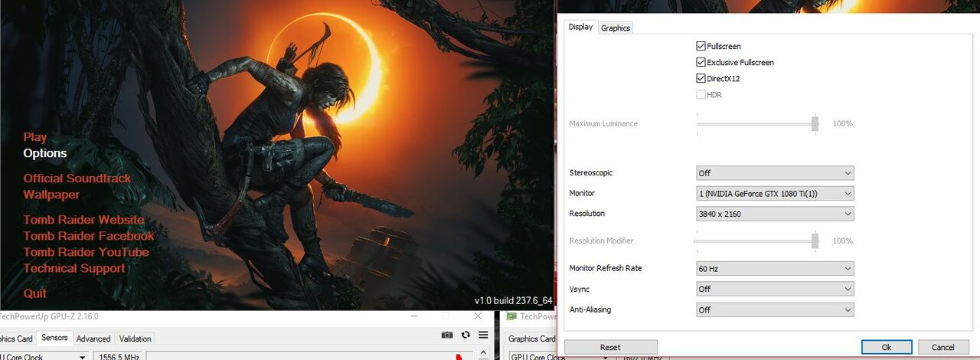This screenshot has width=980, height=360.
Task: Switch to GPU-Z Advanced tab
Action: [93, 339]
